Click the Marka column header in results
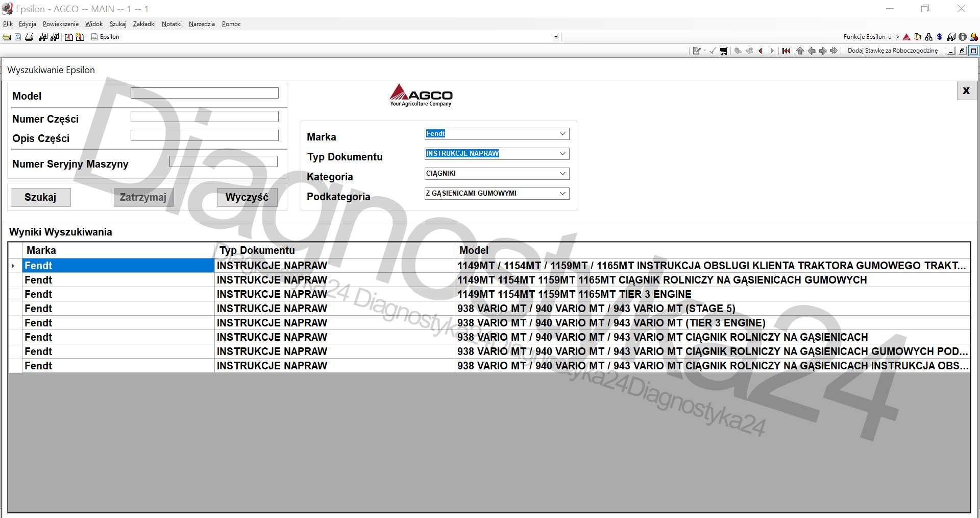Image resolution: width=980 pixels, height=518 pixels. 118,250
